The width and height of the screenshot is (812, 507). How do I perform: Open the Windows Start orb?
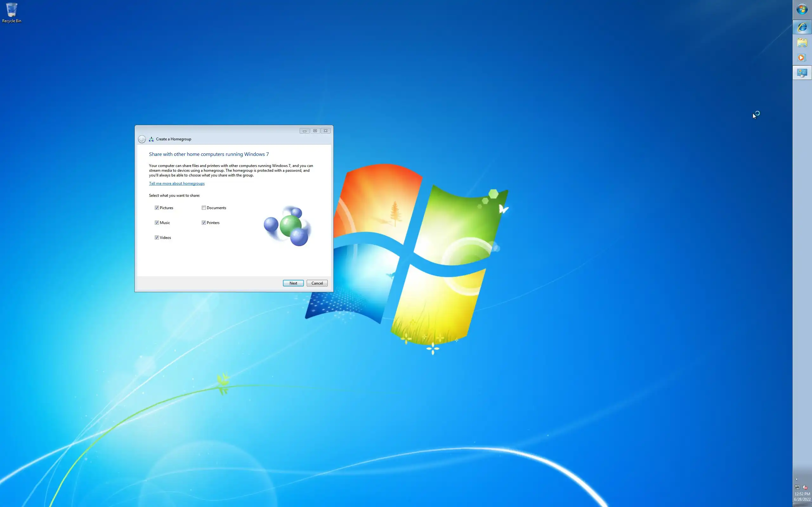pos(802,10)
